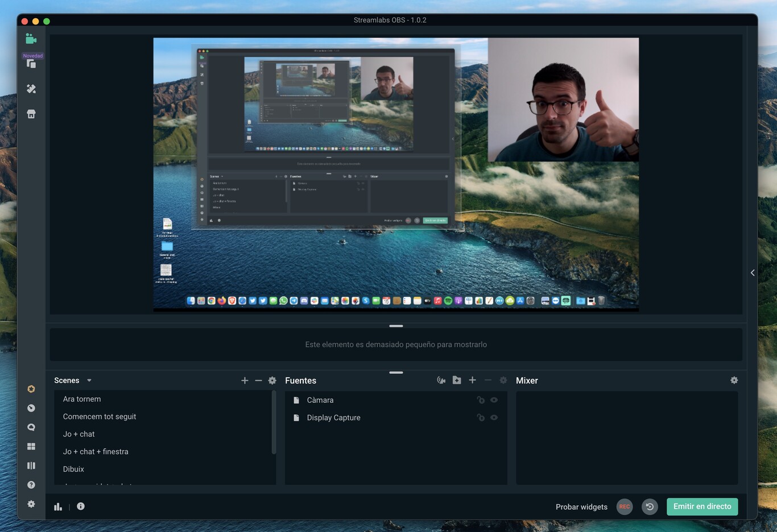The width and height of the screenshot is (777, 532).
Task: Collapse the right panel with its chevron
Action: (x=752, y=273)
